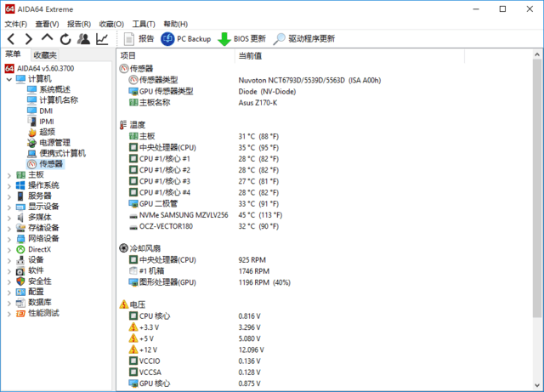Open the 帮助(H) menu
This screenshot has height=392, width=544.
pyautogui.click(x=176, y=24)
